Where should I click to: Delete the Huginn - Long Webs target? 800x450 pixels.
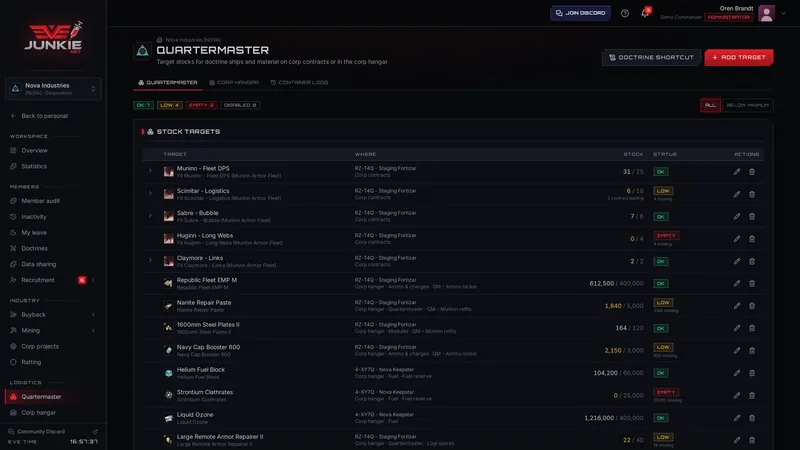coord(752,239)
